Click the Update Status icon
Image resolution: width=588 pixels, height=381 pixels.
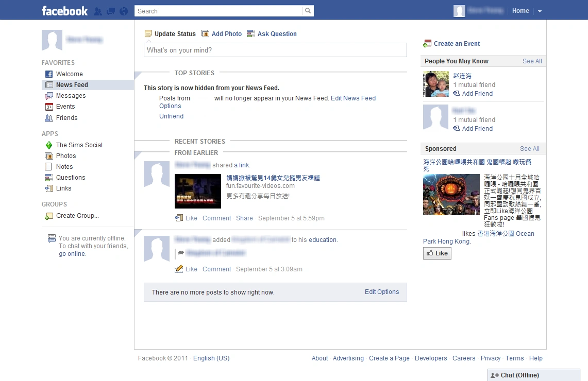coord(148,33)
